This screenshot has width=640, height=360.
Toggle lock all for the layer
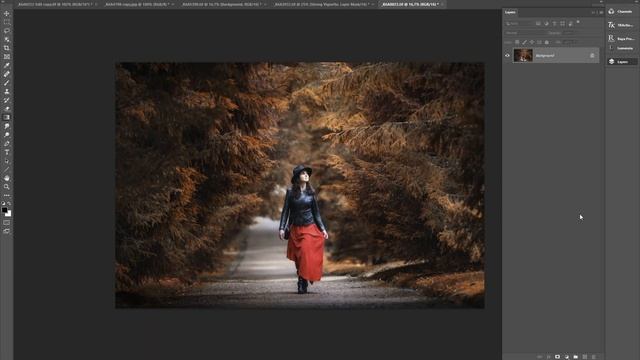tap(547, 42)
